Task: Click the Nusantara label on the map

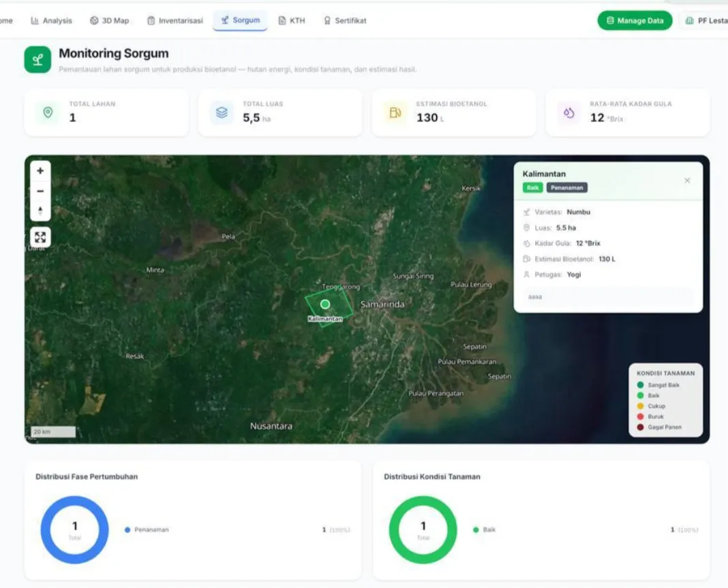Action: 271,426
